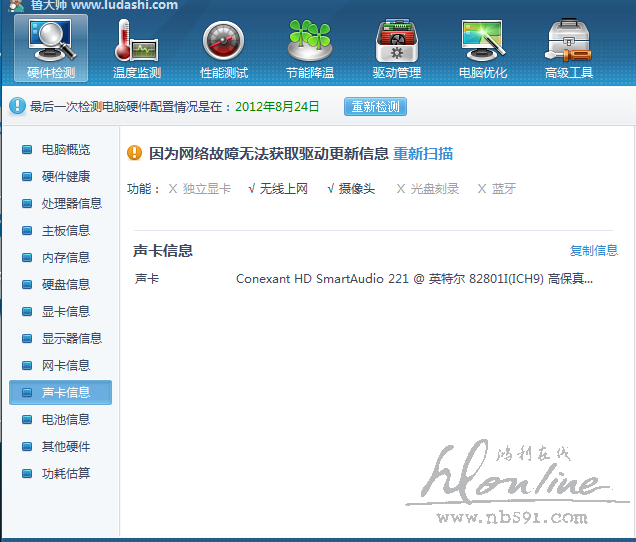Select 电池信息 battery section
This screenshot has height=542, width=636.
[65, 420]
